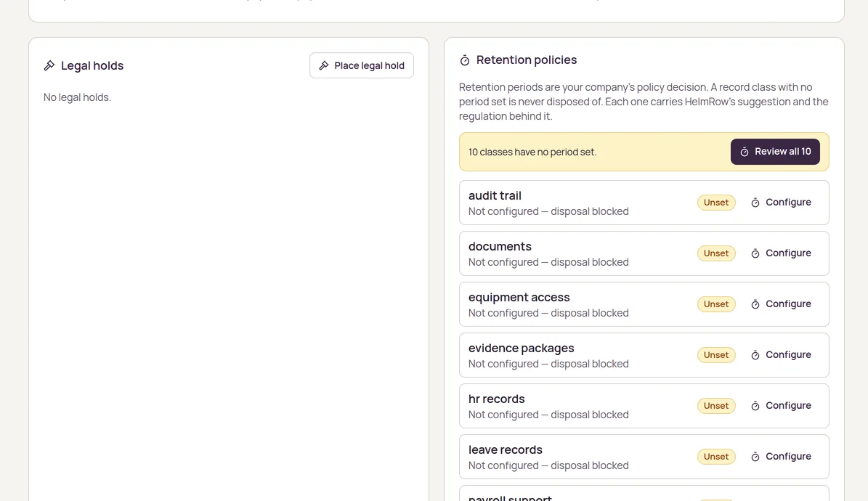Viewport: 868px width, 501px height.
Task: Click Unset badge for hr records
Action: coord(716,406)
